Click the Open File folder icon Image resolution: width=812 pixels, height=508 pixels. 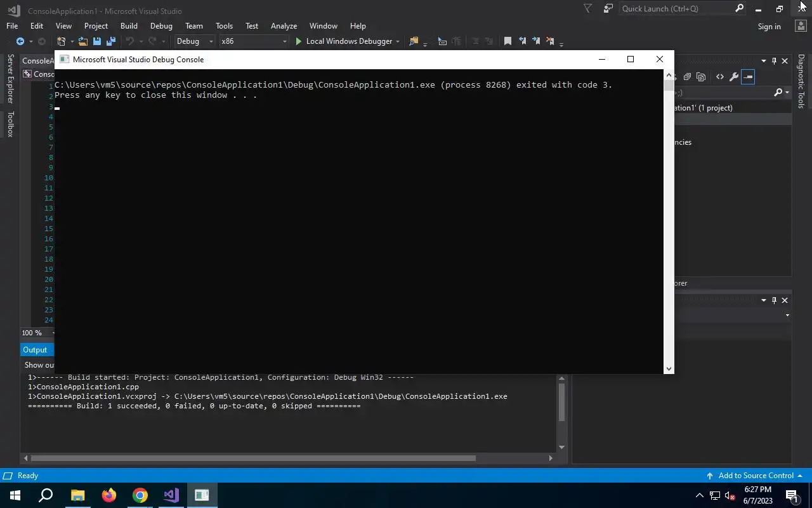coord(82,41)
